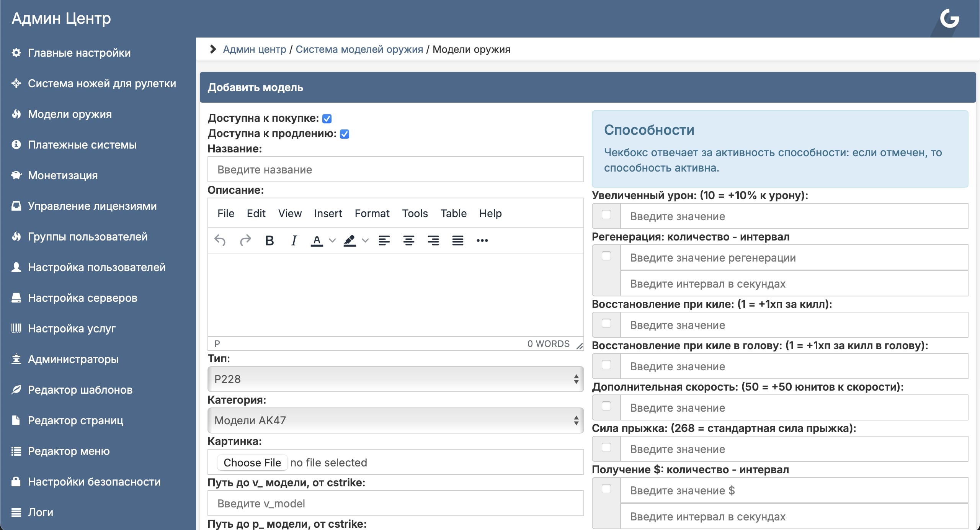Enable Регенерация ability checkbox

(606, 256)
